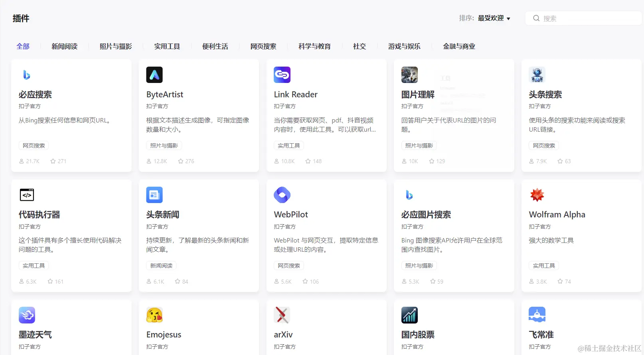The image size is (644, 355).
Task: Click the user count icon on 图片理解 card
Action: tap(404, 161)
